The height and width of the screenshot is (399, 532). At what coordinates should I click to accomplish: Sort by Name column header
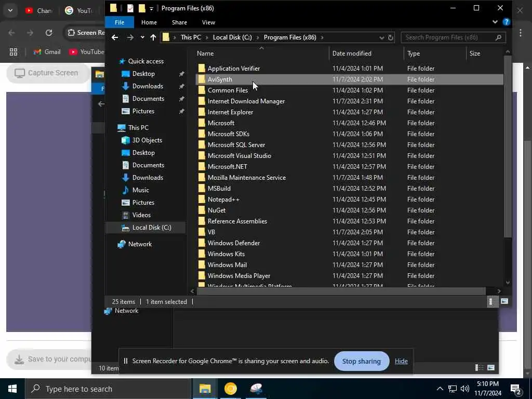(205, 54)
